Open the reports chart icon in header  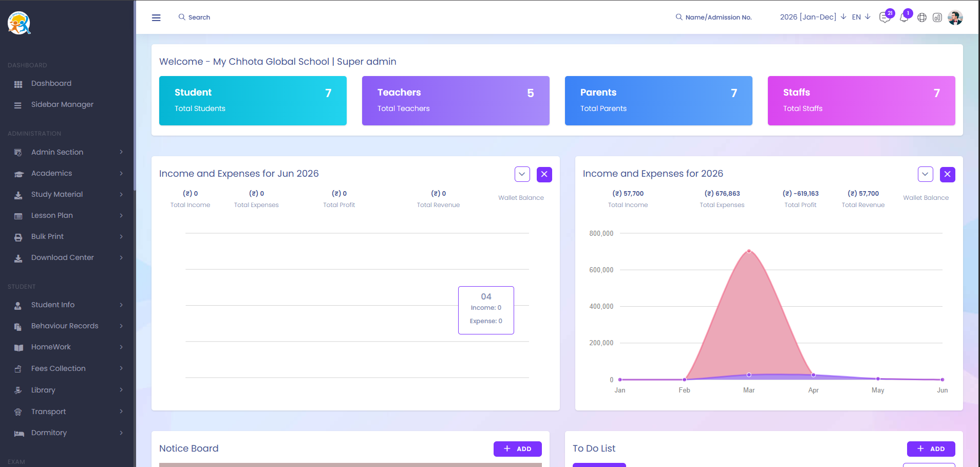coord(937,17)
